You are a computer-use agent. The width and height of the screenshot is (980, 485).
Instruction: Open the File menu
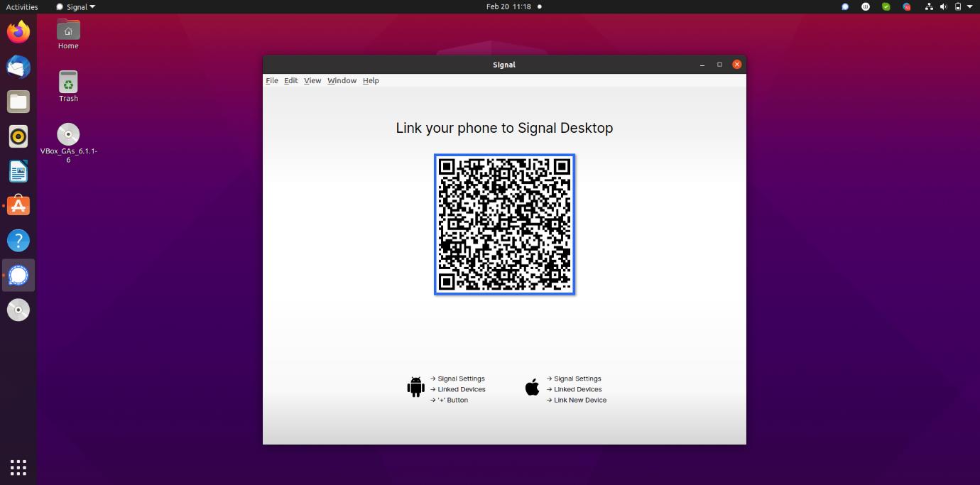click(272, 81)
